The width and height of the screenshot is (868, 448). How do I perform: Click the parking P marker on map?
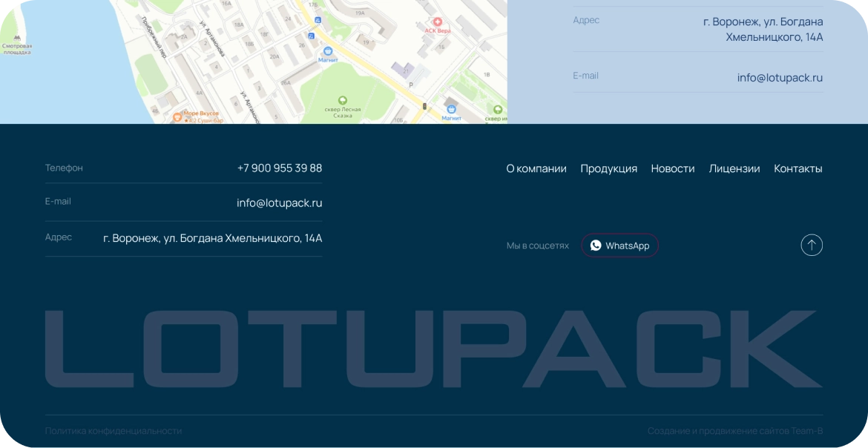point(411,85)
